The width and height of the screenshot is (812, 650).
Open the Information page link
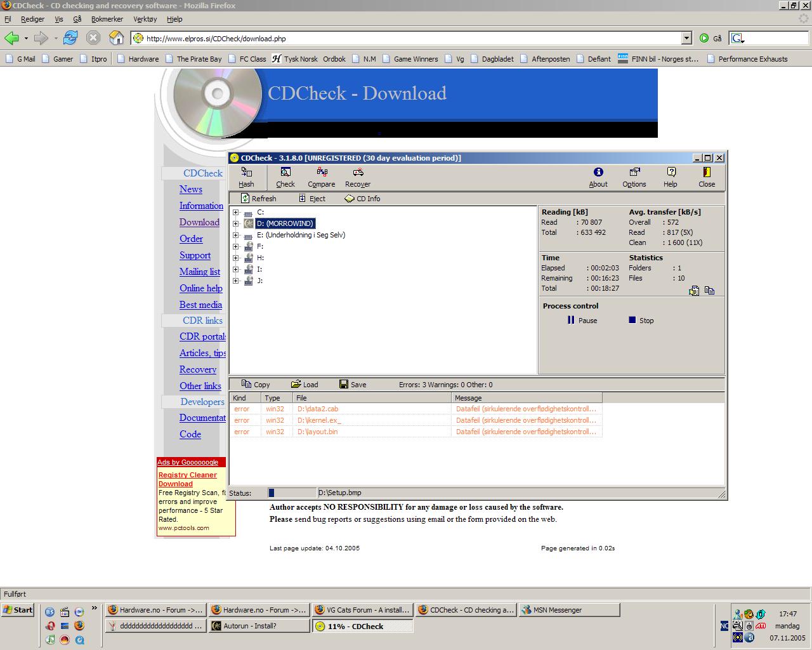click(201, 206)
